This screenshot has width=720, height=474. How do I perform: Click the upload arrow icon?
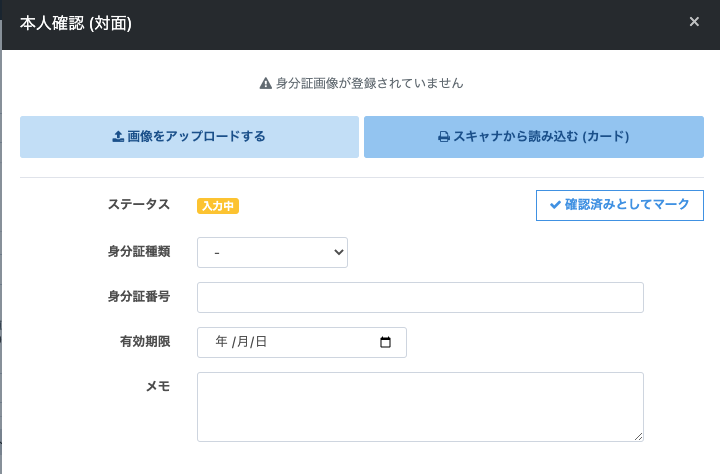point(118,137)
